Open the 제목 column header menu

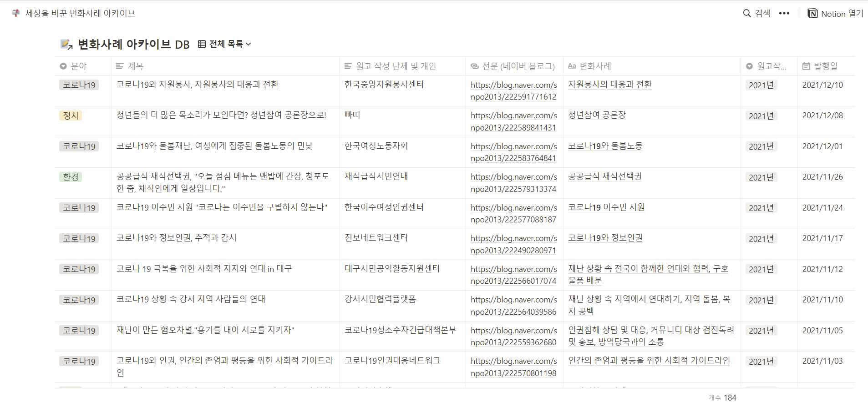[x=135, y=66]
